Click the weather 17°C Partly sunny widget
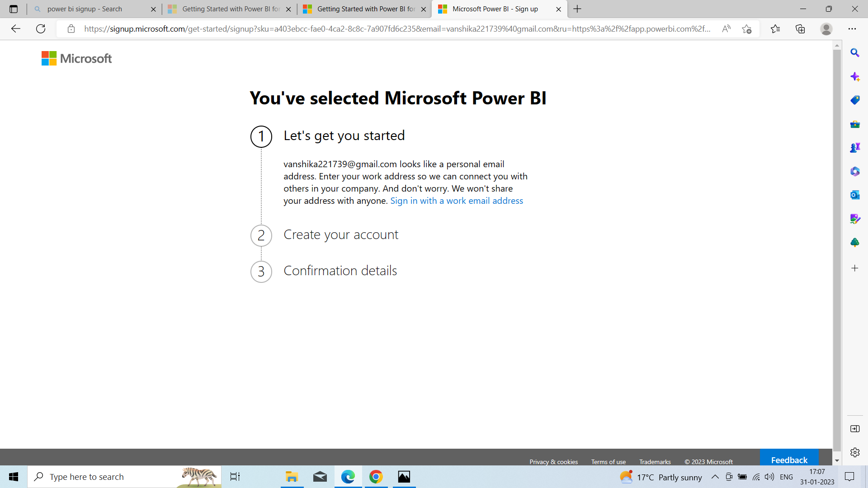This screenshot has width=868, height=488. pos(660,477)
